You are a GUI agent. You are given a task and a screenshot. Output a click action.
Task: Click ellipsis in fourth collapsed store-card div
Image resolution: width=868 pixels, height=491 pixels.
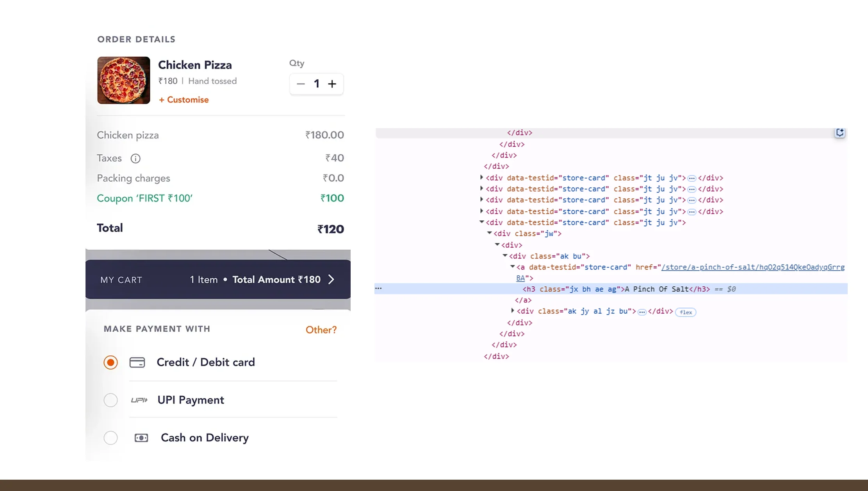pos(692,212)
